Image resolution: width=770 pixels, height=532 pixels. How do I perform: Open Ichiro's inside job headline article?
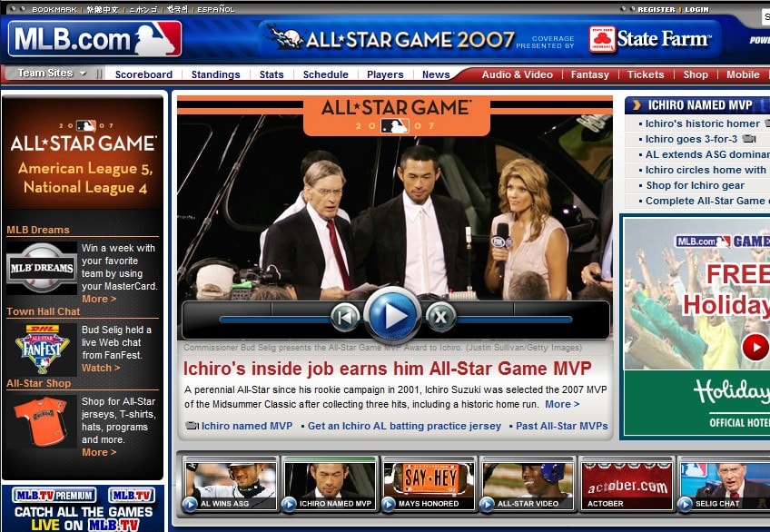coord(387,369)
